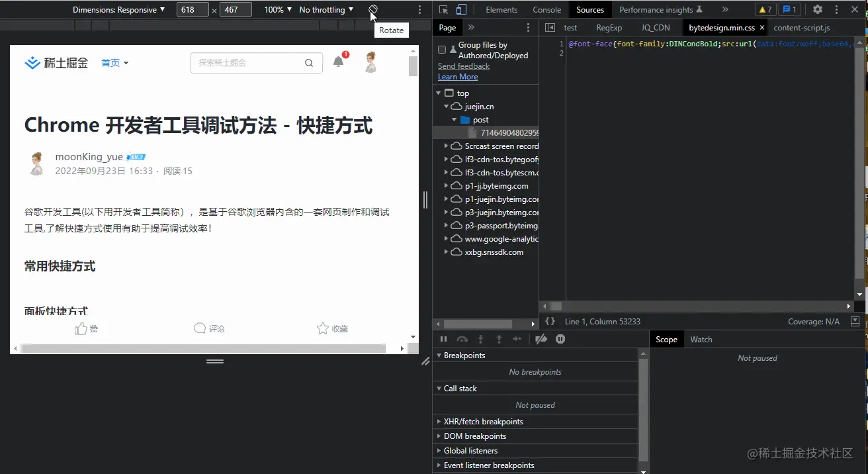Expand the p1-jj.byteimg.com node
The image size is (868, 474).
pos(446,186)
